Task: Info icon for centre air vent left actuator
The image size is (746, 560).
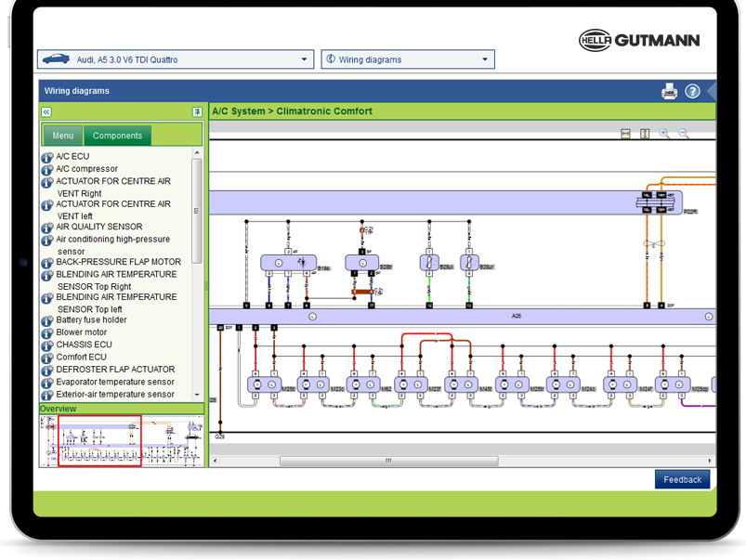Action: coord(47,205)
